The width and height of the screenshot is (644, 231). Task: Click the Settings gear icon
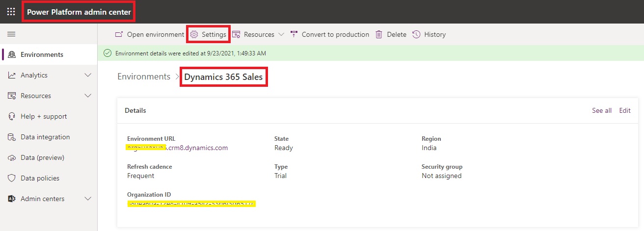click(x=194, y=34)
